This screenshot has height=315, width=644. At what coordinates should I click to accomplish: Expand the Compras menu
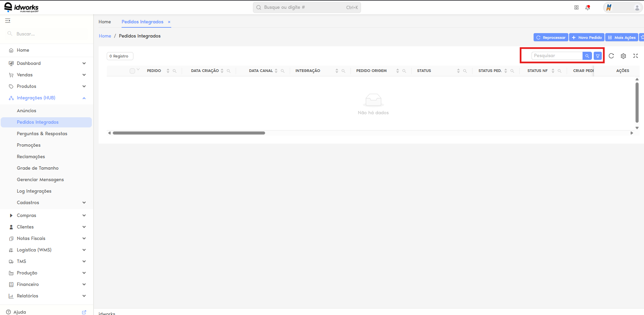pos(47,215)
